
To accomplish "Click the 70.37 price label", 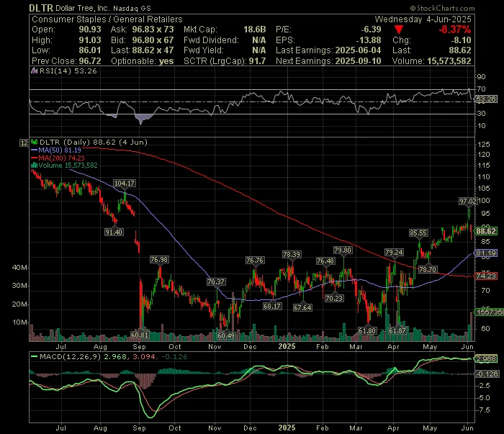I will (x=216, y=281).
